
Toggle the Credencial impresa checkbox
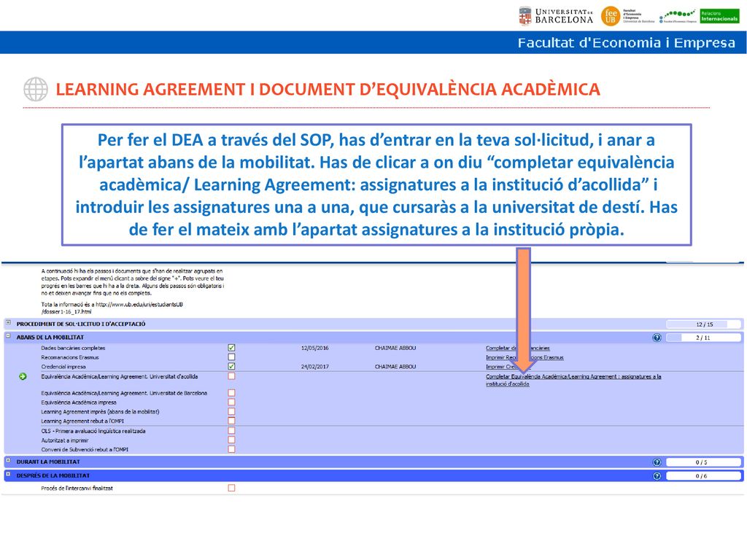tap(231, 367)
